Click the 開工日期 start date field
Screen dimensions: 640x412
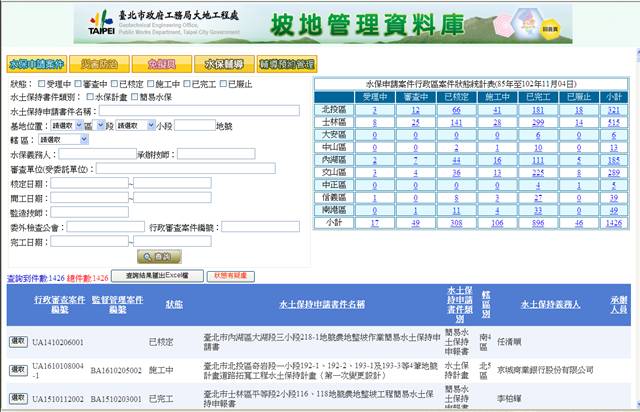coord(89,198)
